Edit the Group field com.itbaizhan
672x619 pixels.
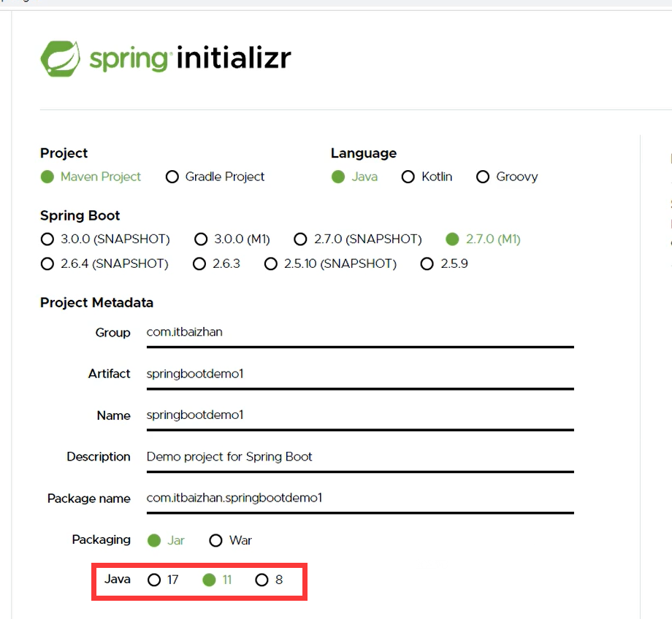pyautogui.click(x=360, y=333)
